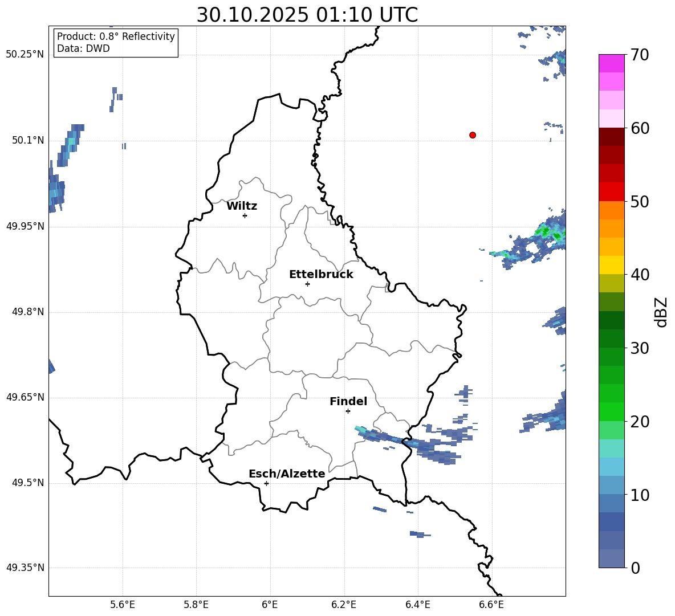Click the colorbar value 70
The height and width of the screenshot is (616, 675).
640,55
